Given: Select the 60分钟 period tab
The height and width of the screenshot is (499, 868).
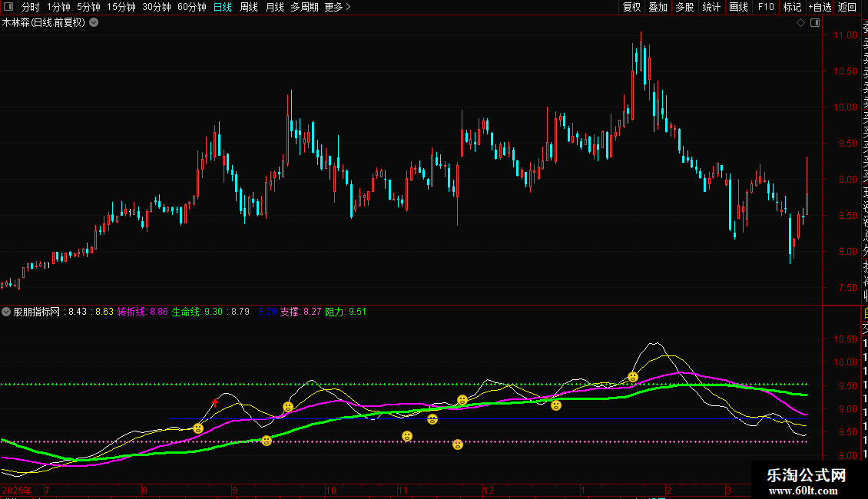Looking at the screenshot, I should (191, 7).
